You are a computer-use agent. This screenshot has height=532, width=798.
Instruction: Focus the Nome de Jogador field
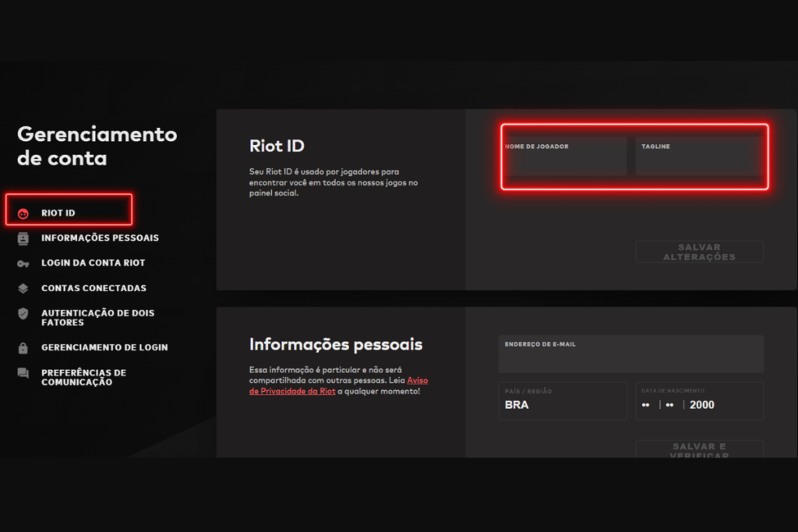[x=564, y=156]
